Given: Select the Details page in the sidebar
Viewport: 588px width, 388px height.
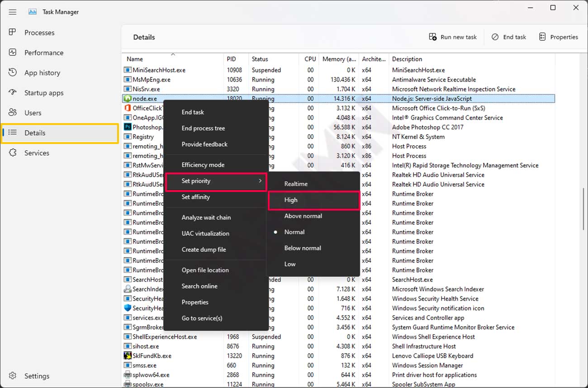Looking at the screenshot, I should pos(60,133).
